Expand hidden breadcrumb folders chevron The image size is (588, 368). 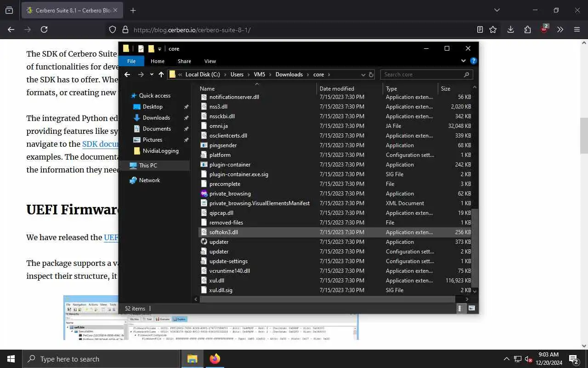[x=180, y=75]
